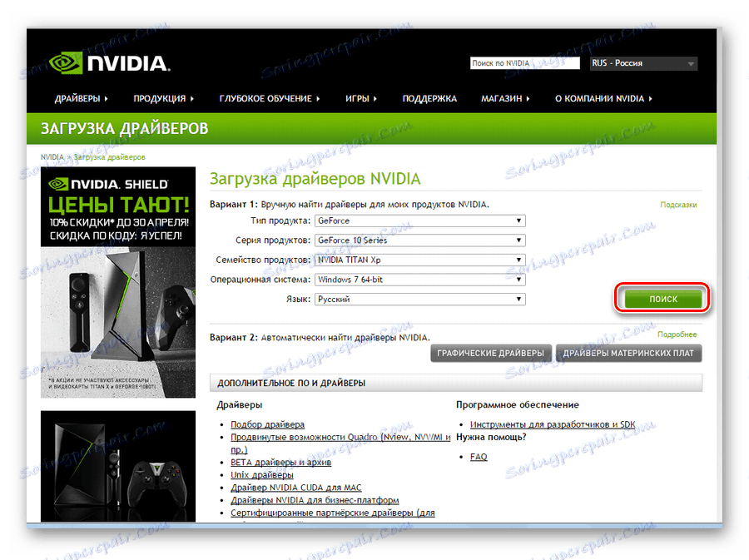Open the RUS - Россия region selector
Viewport: 749px width, 560px height.
(x=643, y=62)
